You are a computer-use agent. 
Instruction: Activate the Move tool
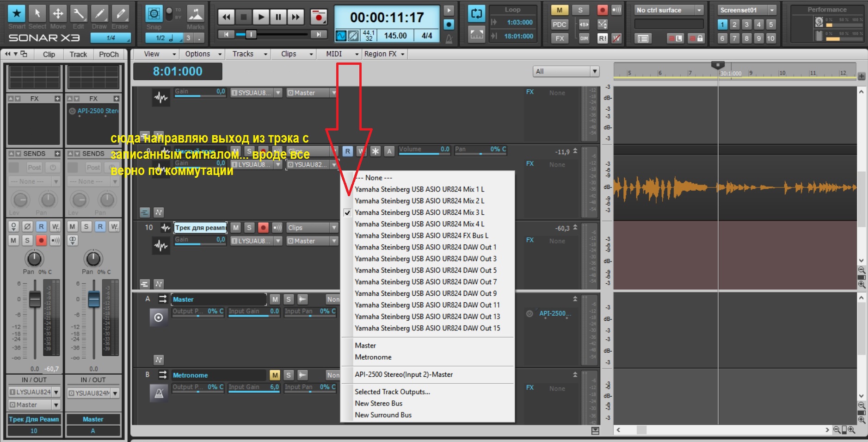(x=58, y=14)
